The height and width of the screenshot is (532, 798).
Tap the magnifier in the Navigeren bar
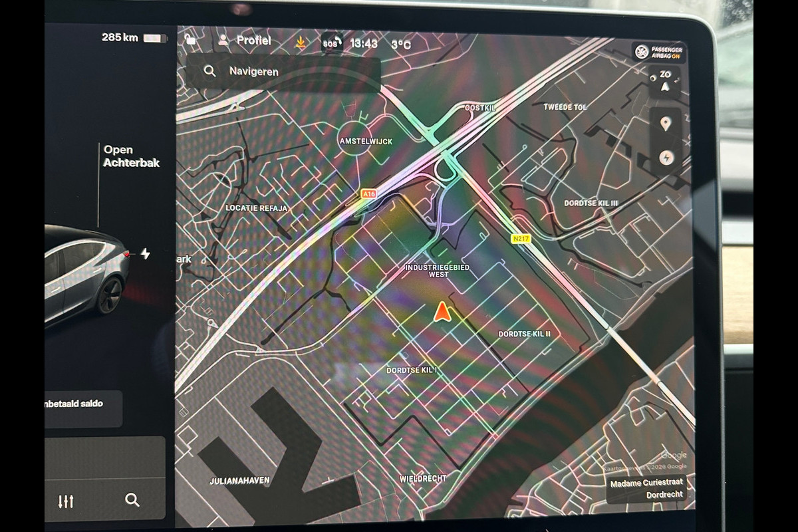pyautogui.click(x=209, y=71)
